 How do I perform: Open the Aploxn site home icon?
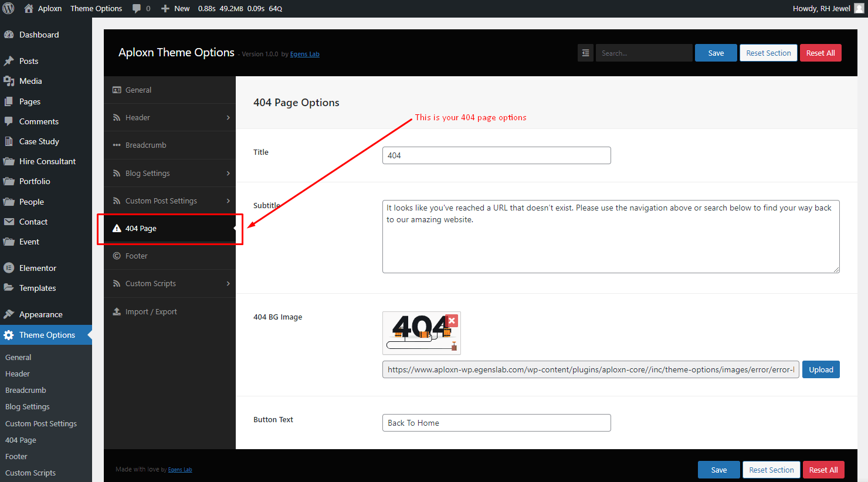tap(29, 8)
